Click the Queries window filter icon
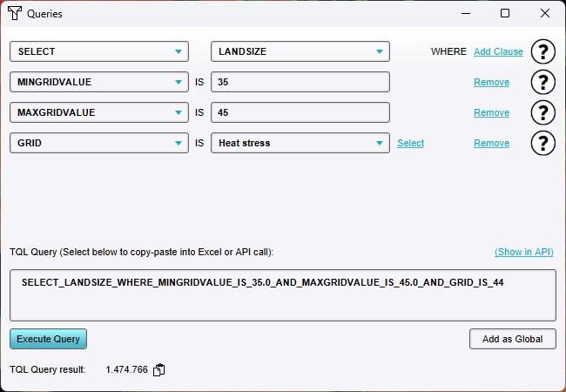 coord(15,14)
